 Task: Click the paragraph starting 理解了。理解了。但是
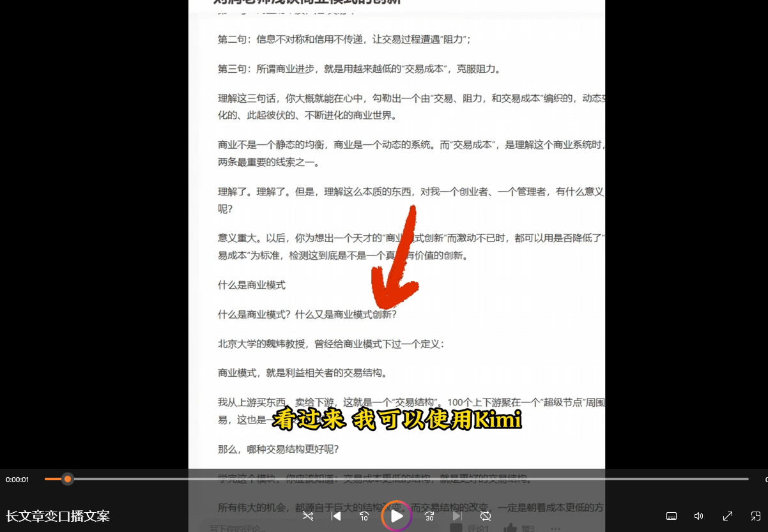pos(411,200)
